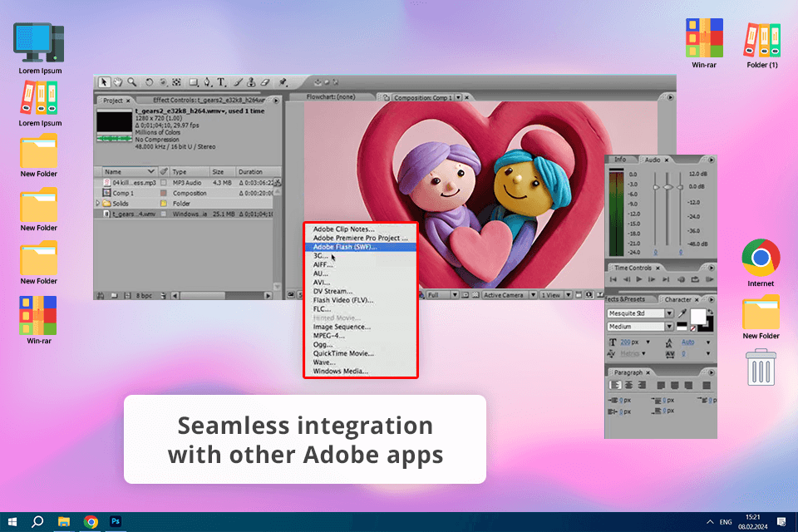Pick font color with Character eyedropper

(682, 313)
